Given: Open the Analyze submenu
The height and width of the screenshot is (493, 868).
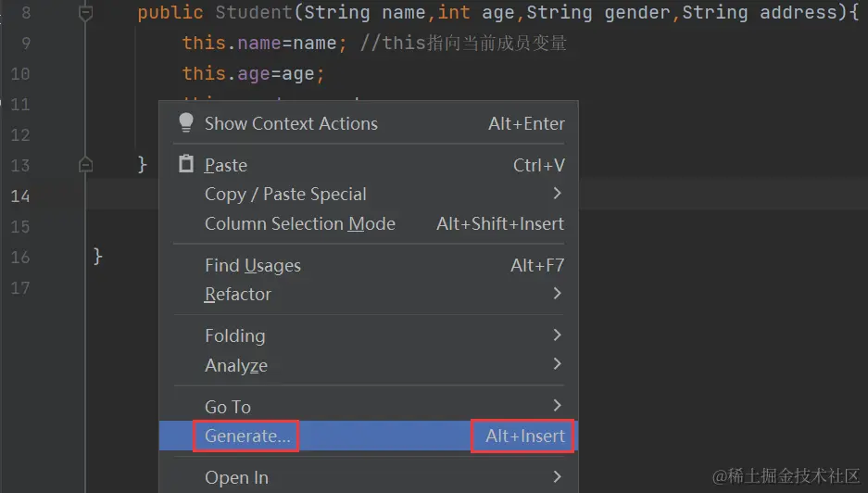Looking at the screenshot, I should click(x=235, y=365).
